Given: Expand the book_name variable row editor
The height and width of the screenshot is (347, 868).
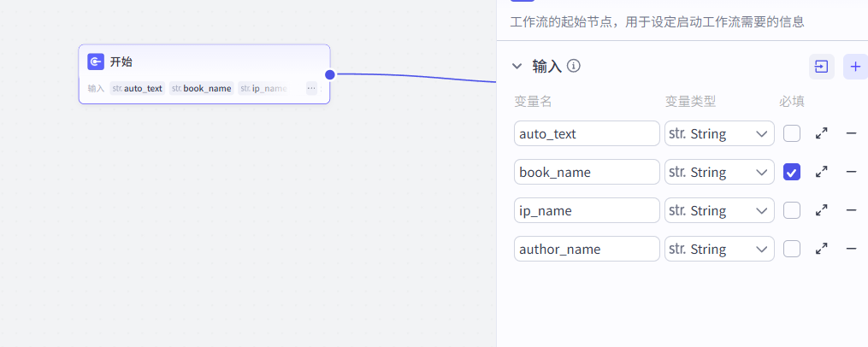Looking at the screenshot, I should coord(821,172).
